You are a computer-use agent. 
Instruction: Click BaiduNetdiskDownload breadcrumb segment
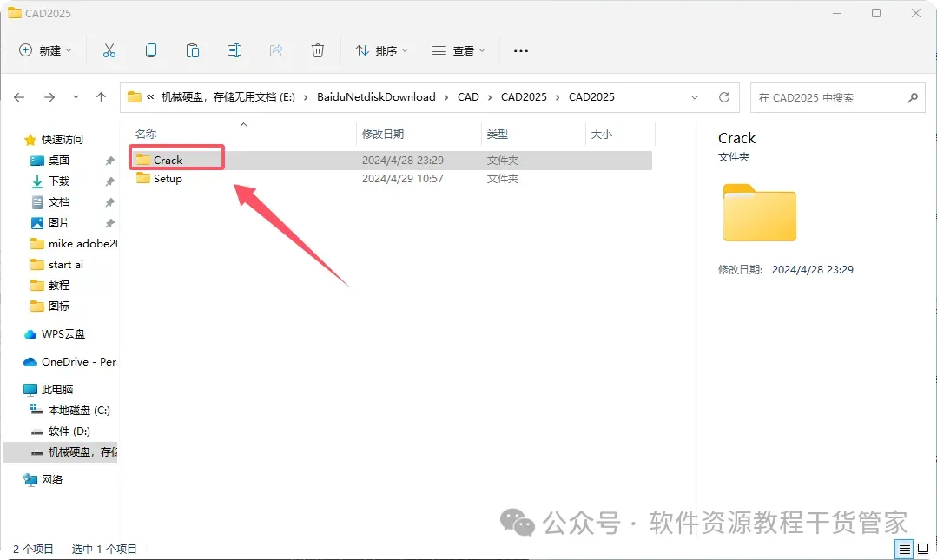tap(376, 97)
